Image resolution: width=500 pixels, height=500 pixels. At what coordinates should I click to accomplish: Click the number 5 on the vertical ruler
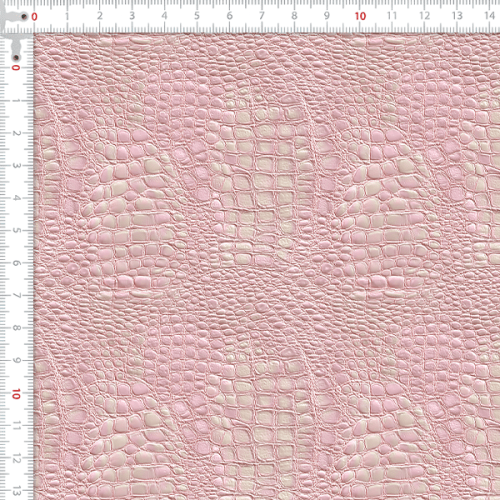[x=16, y=231]
